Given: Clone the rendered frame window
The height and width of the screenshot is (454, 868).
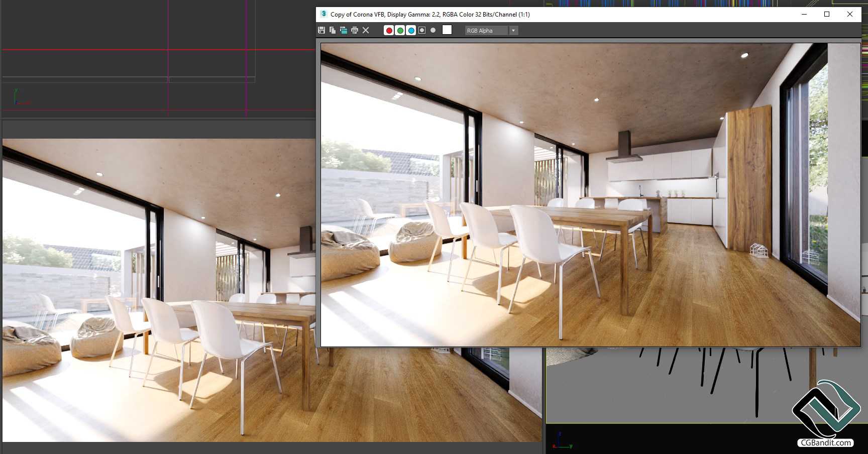Looking at the screenshot, I should [x=344, y=31].
